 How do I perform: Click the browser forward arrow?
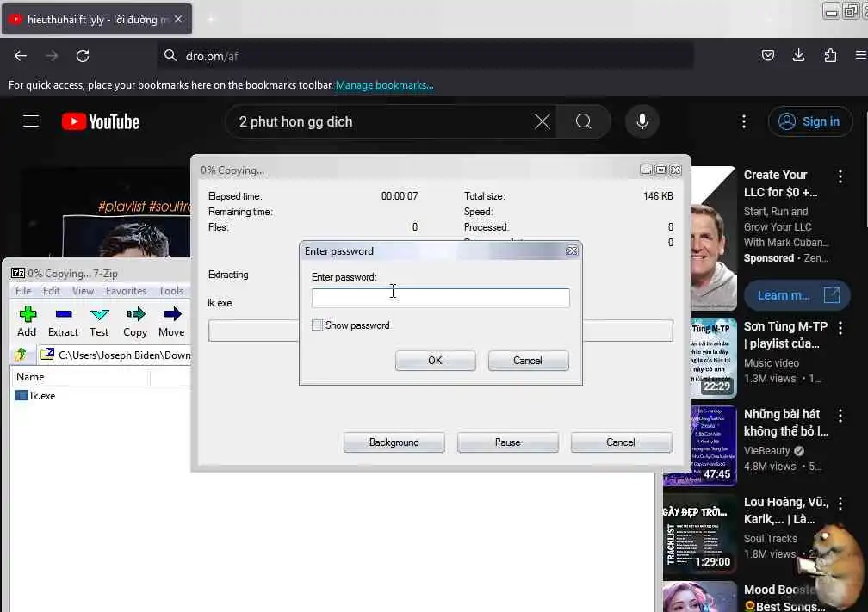coord(52,56)
